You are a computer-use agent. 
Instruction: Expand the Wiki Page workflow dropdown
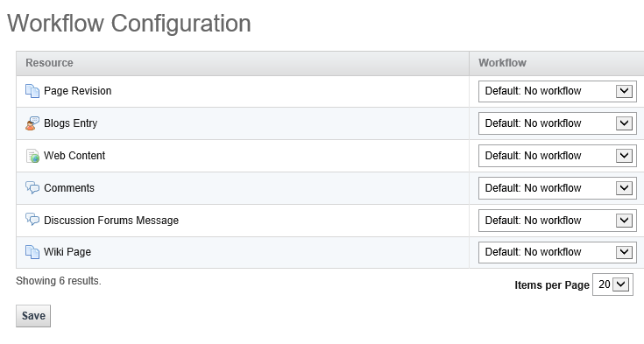tap(557, 252)
